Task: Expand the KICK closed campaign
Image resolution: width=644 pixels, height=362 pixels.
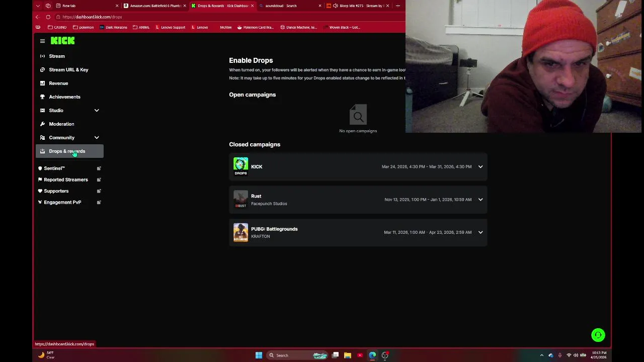Action: [480, 167]
